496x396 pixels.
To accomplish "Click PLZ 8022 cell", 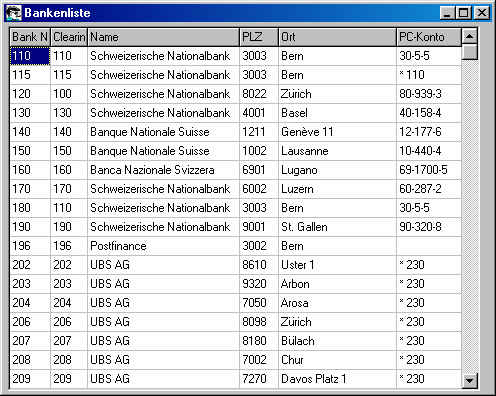I will click(259, 94).
